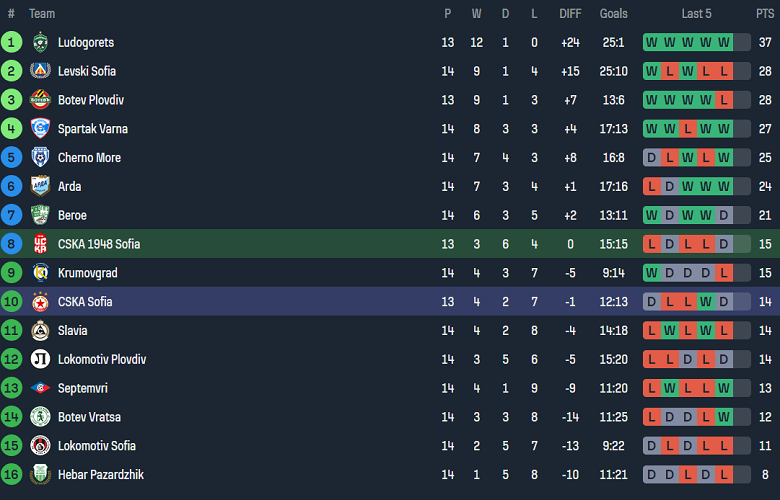Click the Spartak Varna team badge
Image resolution: width=780 pixels, height=500 pixels.
tap(40, 129)
